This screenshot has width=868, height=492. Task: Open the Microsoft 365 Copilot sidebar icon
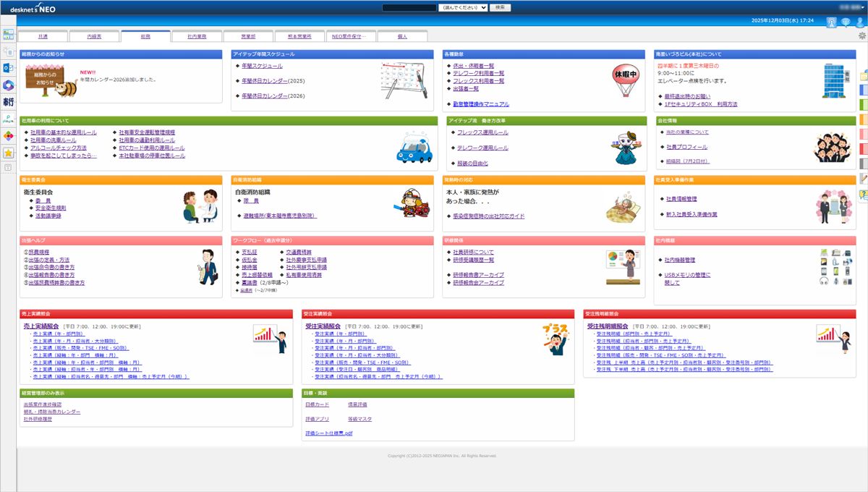[8, 85]
